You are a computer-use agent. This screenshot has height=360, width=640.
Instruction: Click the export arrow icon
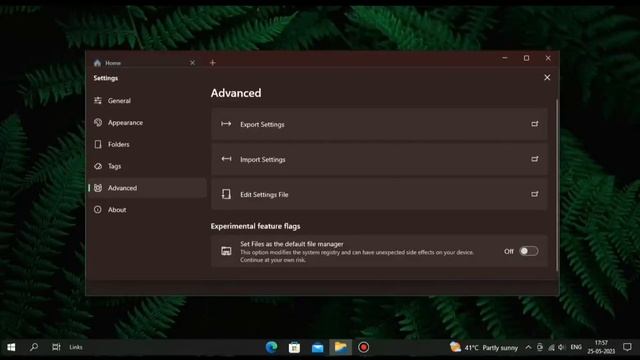point(226,124)
